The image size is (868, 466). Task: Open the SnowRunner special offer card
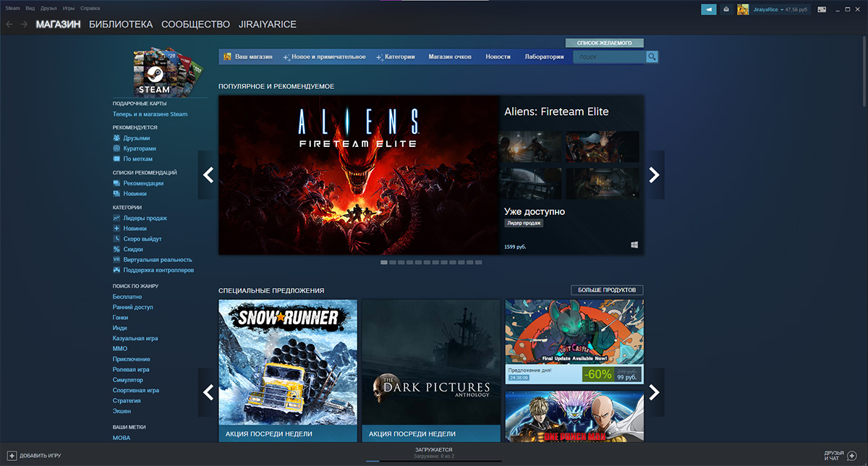coord(288,370)
